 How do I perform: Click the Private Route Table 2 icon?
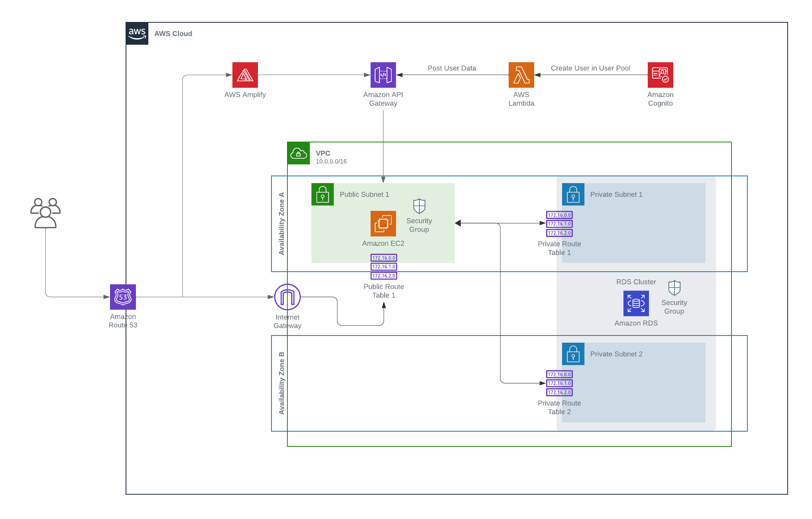pos(559,383)
